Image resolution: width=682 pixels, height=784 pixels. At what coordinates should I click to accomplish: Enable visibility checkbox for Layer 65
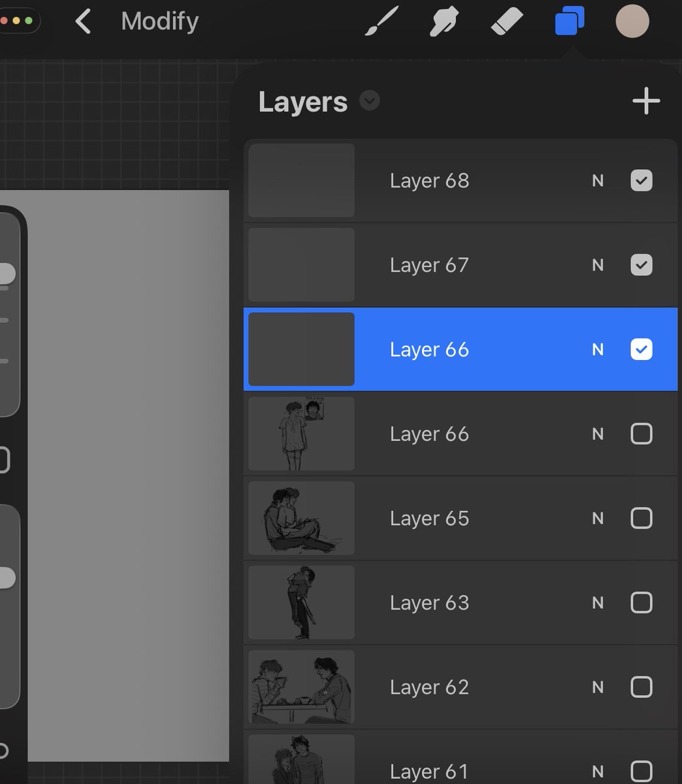coord(641,518)
